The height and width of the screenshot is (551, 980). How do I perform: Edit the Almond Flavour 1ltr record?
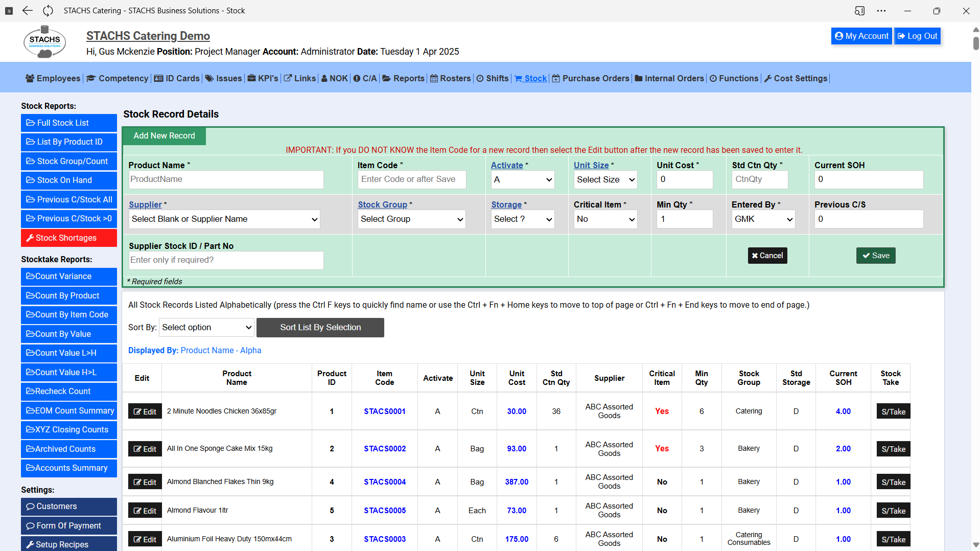click(145, 511)
